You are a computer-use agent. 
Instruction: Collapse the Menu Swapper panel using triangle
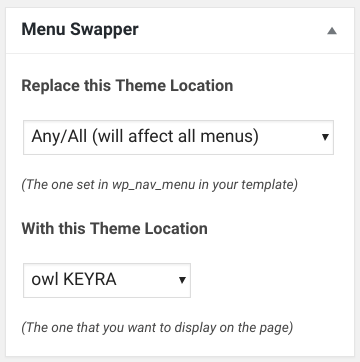click(x=332, y=31)
